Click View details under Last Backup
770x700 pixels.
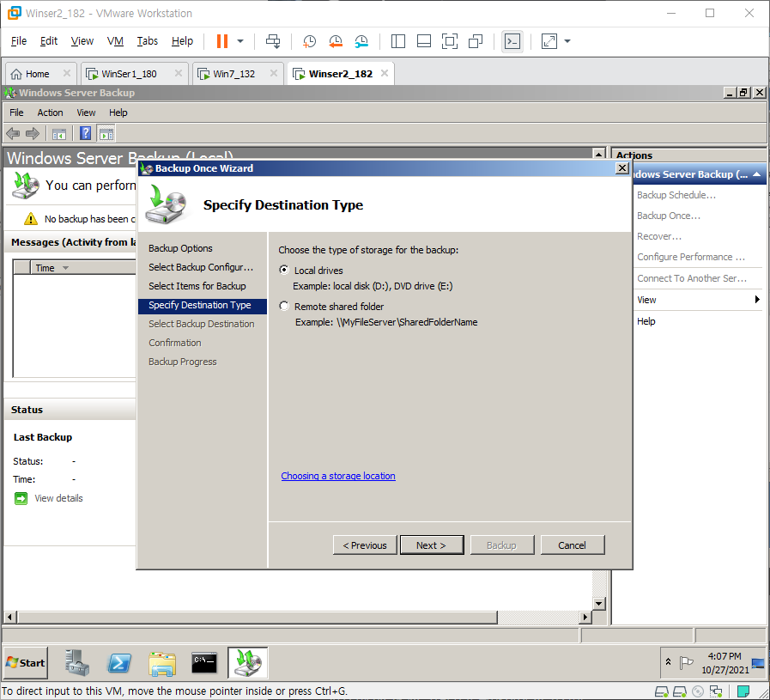pos(58,498)
